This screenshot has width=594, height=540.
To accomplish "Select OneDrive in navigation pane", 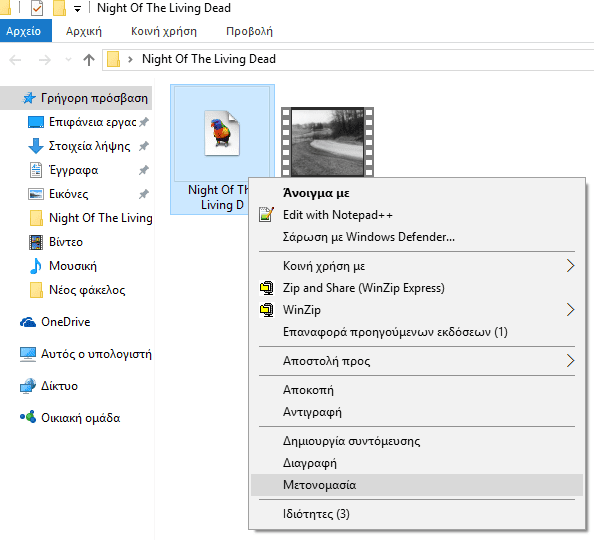I will [x=66, y=322].
